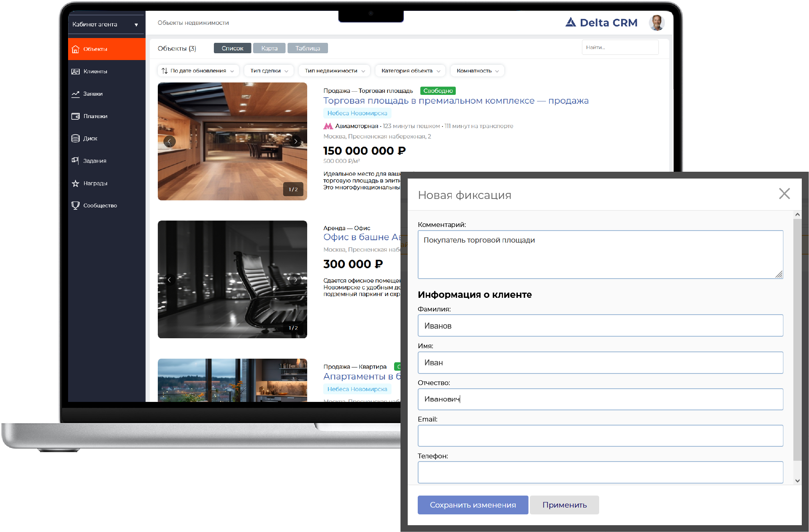Click the Свободно status badge
The image size is (809, 532).
pyautogui.click(x=438, y=91)
